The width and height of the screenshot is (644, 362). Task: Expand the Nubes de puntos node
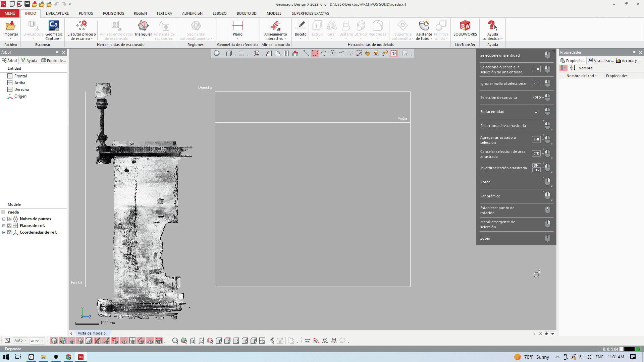tap(4, 219)
